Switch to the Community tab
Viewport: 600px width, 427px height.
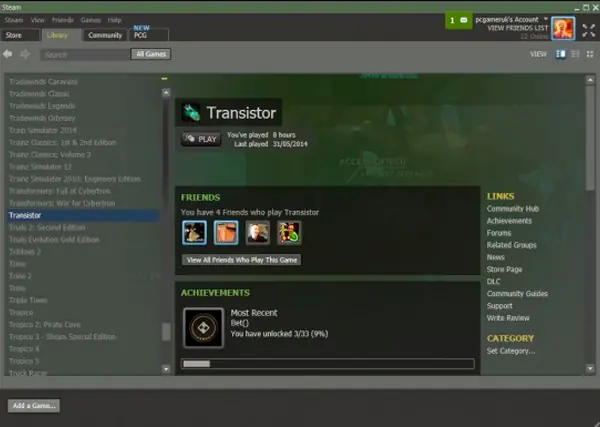tap(105, 35)
